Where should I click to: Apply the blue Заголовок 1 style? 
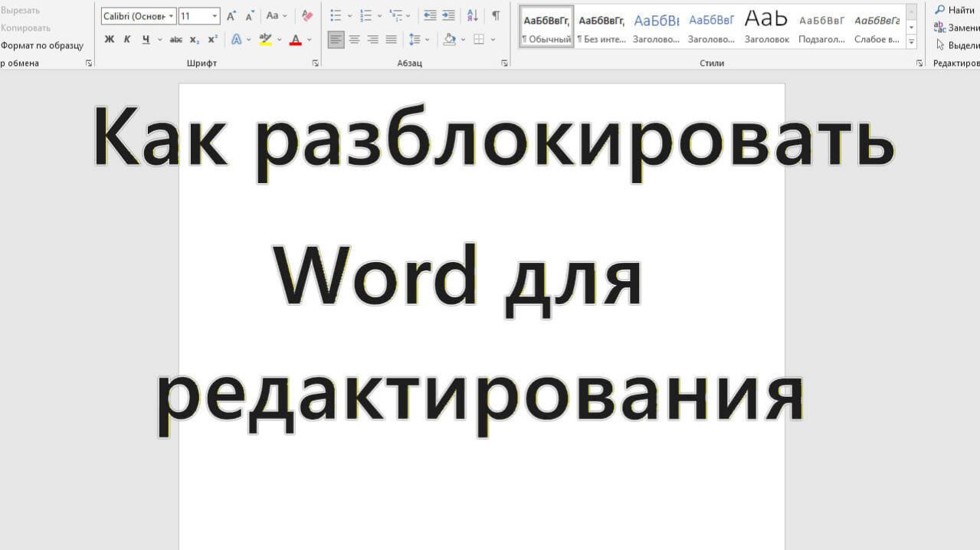657,28
